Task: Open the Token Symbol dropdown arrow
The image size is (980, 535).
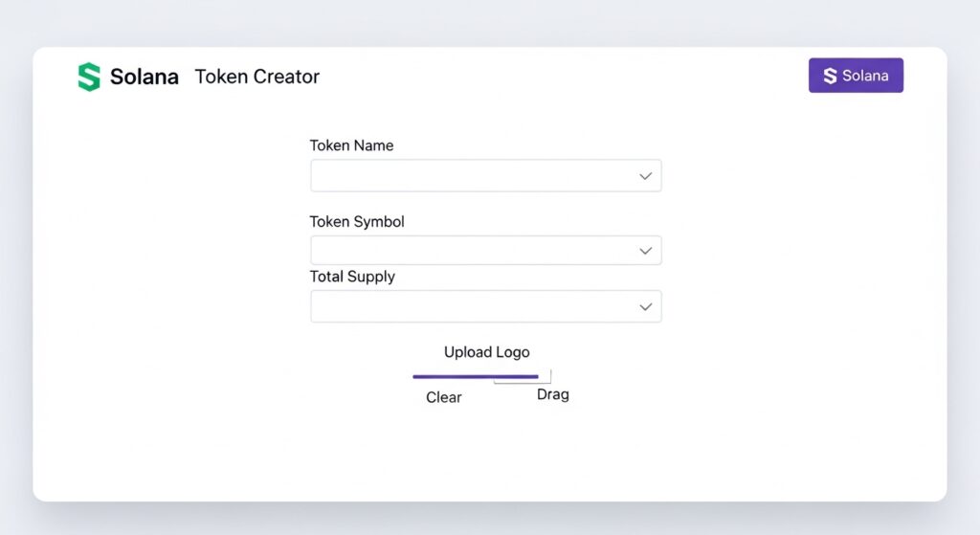Action: click(x=646, y=251)
